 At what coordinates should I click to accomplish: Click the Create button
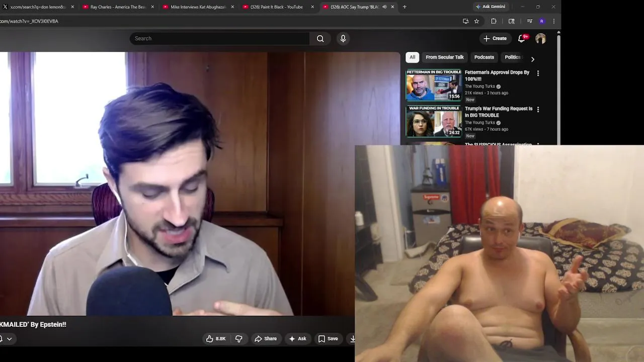495,39
